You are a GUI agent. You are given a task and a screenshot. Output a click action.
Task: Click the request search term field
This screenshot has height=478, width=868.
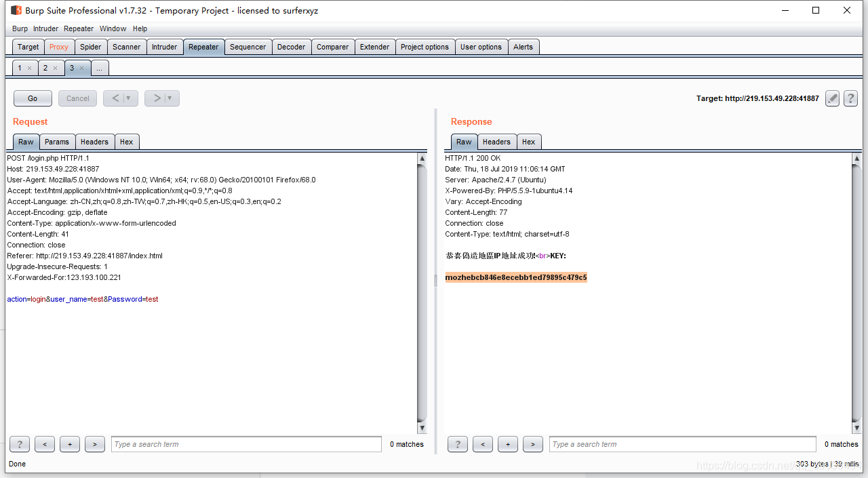coord(246,444)
